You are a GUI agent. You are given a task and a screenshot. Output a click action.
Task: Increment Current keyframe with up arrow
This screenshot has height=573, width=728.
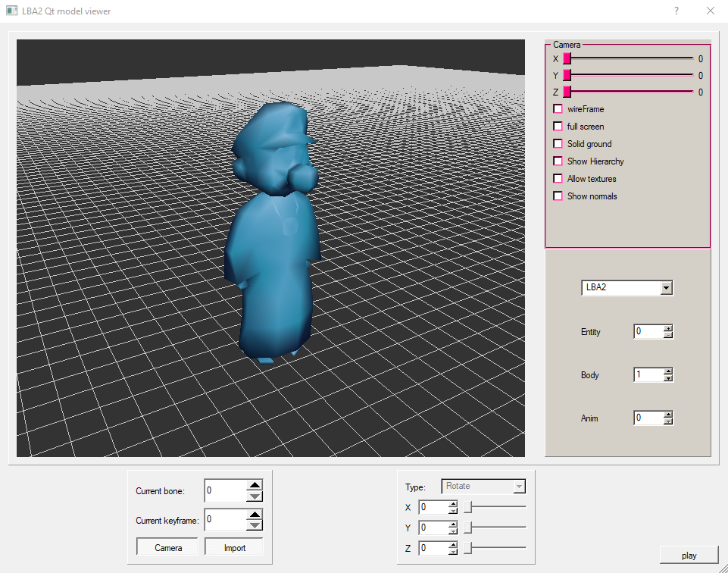point(255,515)
